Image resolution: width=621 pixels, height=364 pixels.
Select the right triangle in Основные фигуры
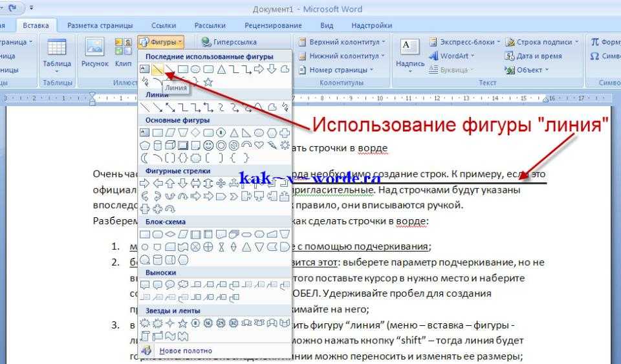click(x=246, y=133)
